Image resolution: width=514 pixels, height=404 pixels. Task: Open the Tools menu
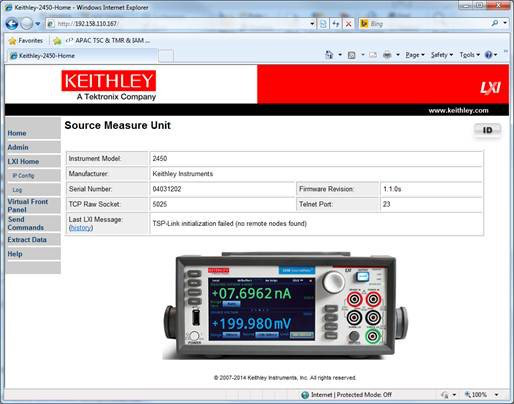(x=469, y=55)
